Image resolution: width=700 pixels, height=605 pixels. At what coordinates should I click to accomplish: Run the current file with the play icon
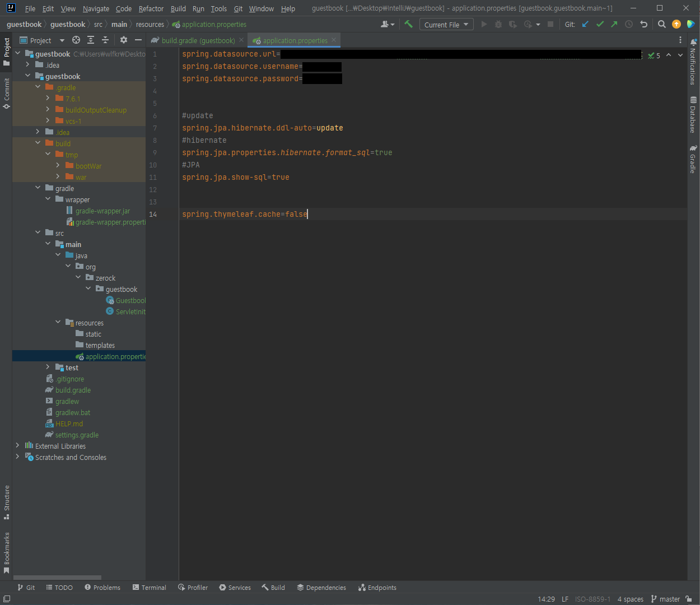pos(484,24)
